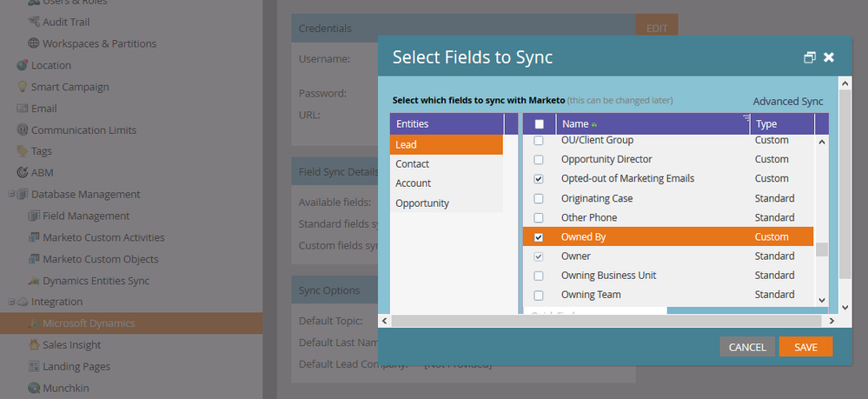Viewport: 868px width, 399px height.
Task: Click the Audit Trail icon in sidebar
Action: tap(34, 23)
